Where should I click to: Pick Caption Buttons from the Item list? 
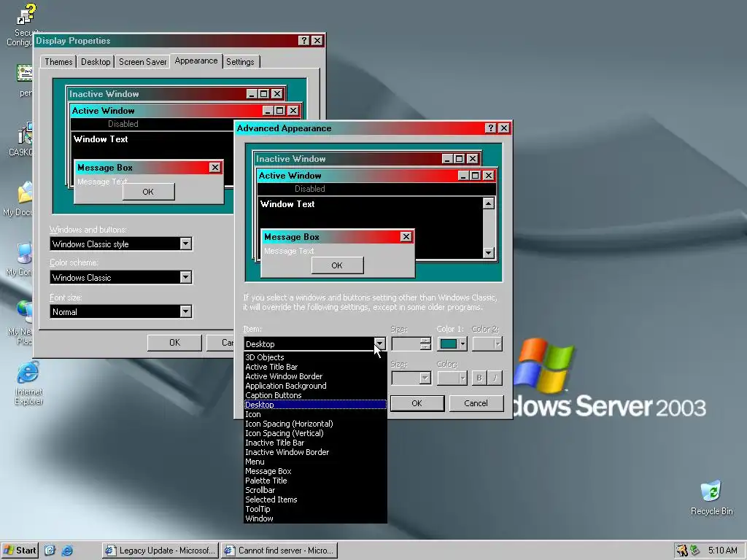(x=315, y=395)
